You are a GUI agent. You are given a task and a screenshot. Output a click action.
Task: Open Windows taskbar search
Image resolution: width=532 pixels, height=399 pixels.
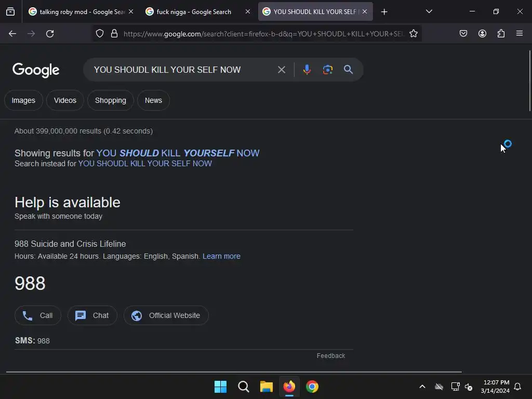tap(243, 387)
